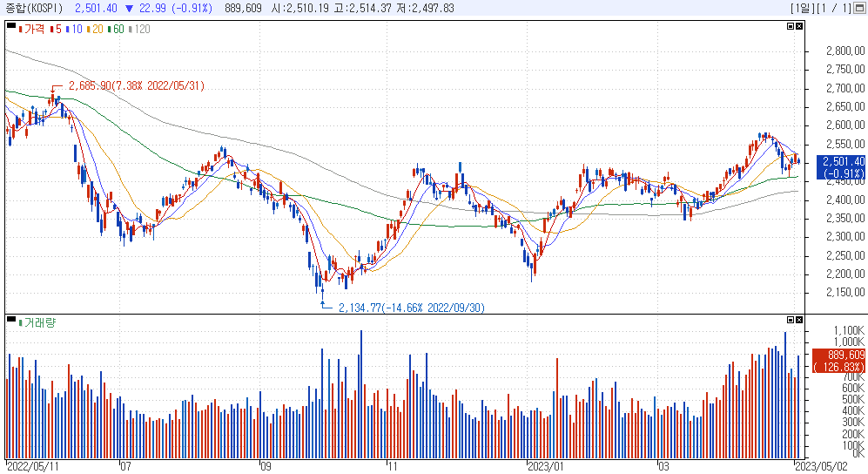Select the 거래량 legend item
Image resolution: width=868 pixels, height=474 pixels.
37,322
